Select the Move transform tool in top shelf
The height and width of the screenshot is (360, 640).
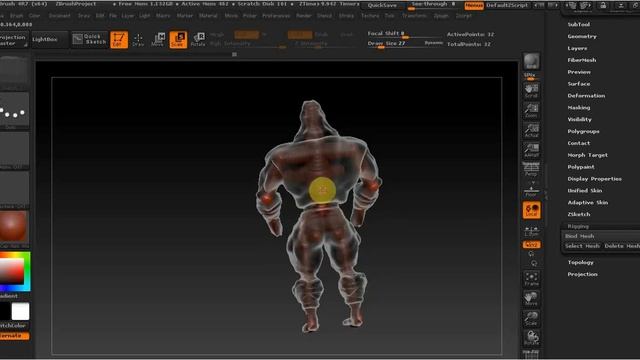coord(158,40)
